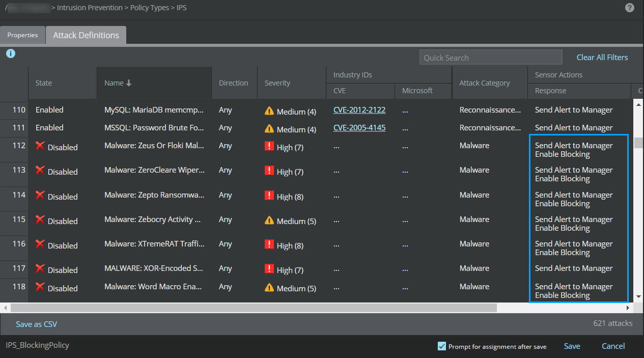Click the Name column sort arrow
Screen dimensions: 644x358
pos(129,83)
